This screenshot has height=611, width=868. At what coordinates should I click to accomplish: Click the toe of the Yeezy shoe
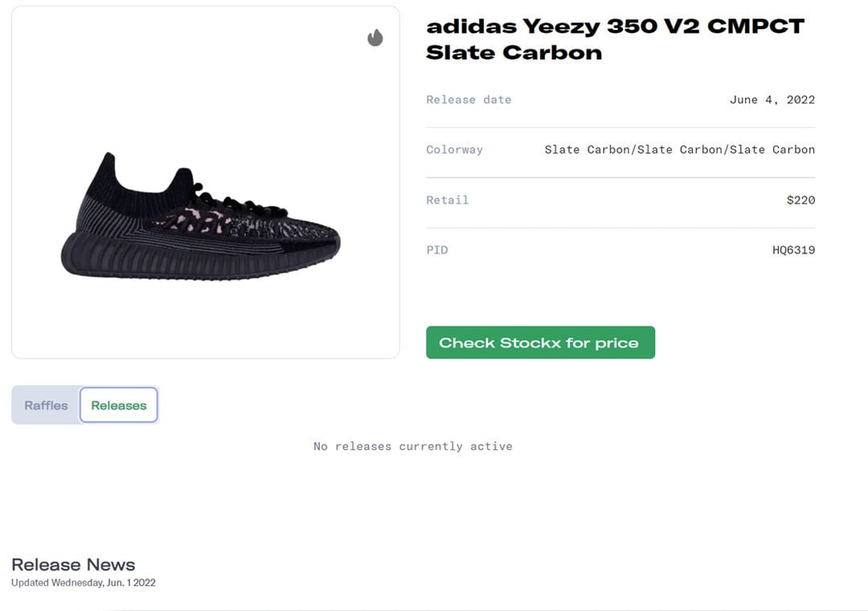point(325,240)
